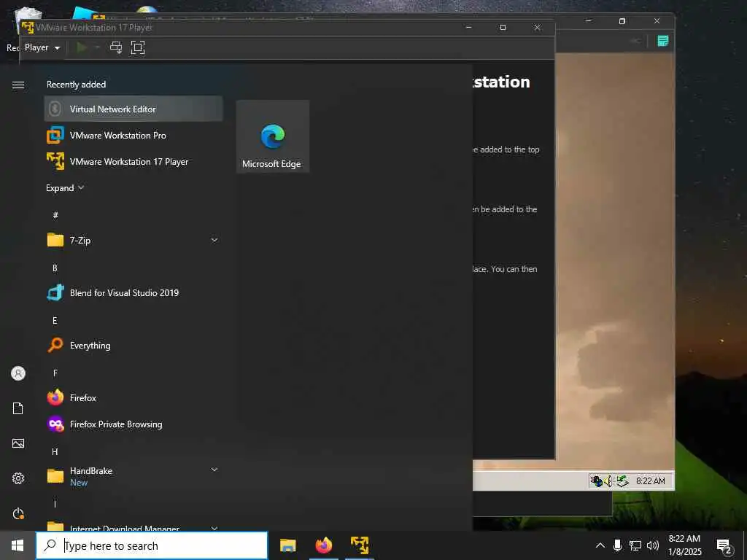Image resolution: width=747 pixels, height=560 pixels.
Task: Open Settings gear in Start sidebar
Action: pos(18,478)
